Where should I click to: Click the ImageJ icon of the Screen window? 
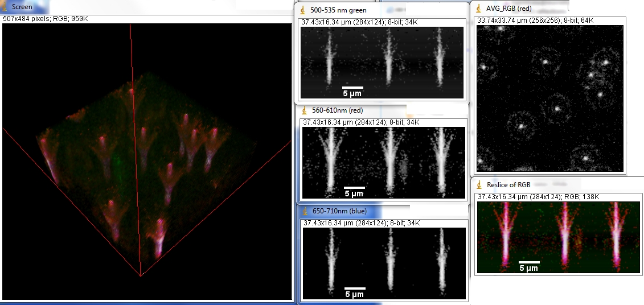tap(6, 7)
